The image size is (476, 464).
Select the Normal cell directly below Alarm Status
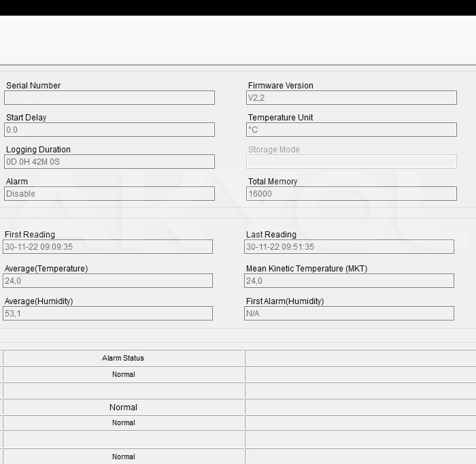123,374
